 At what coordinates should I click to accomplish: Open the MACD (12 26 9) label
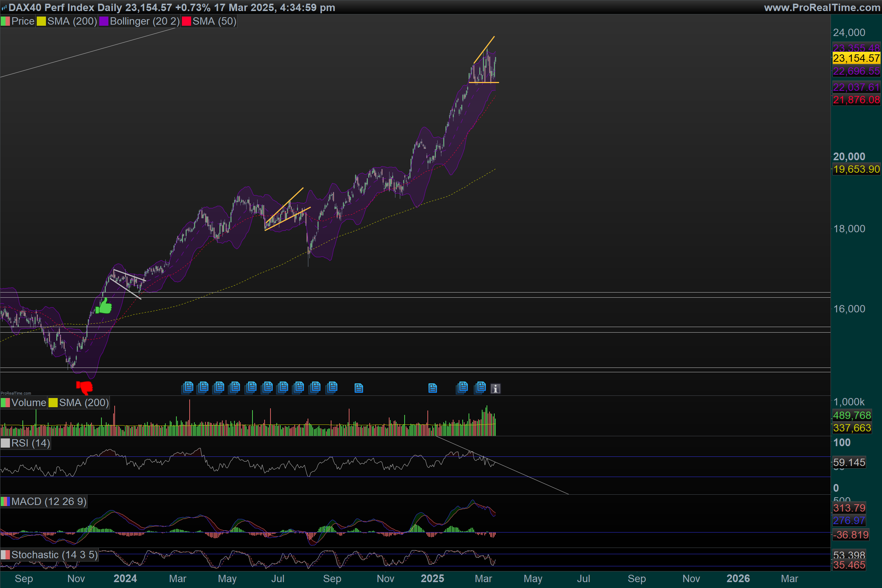[49, 501]
